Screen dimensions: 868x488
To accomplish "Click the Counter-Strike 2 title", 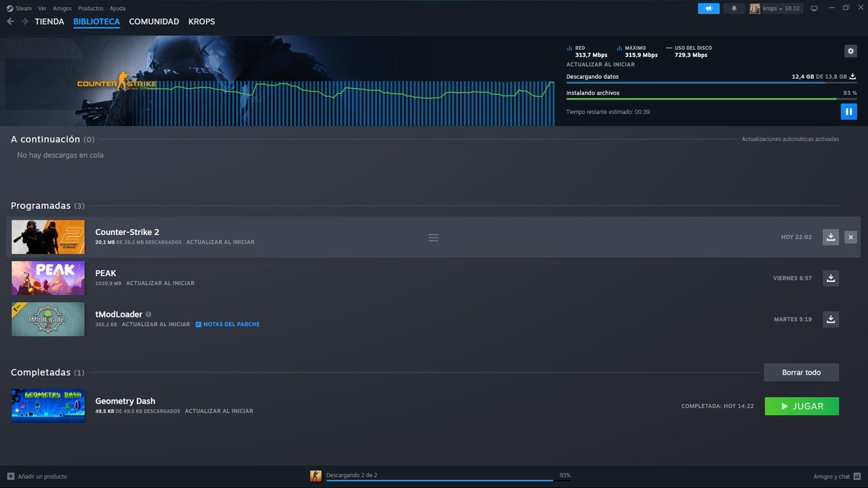I will [127, 232].
